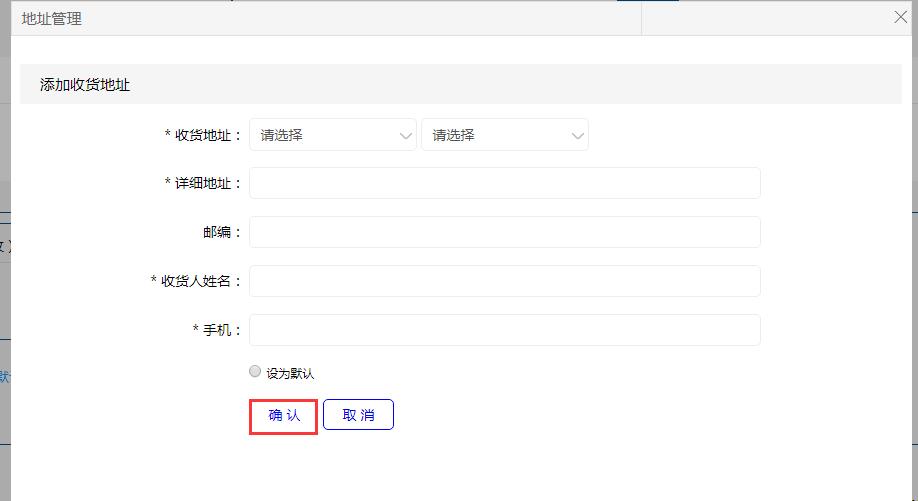918x501 pixels.
Task: Close the 地址管理 dialog with the X
Action: point(900,17)
